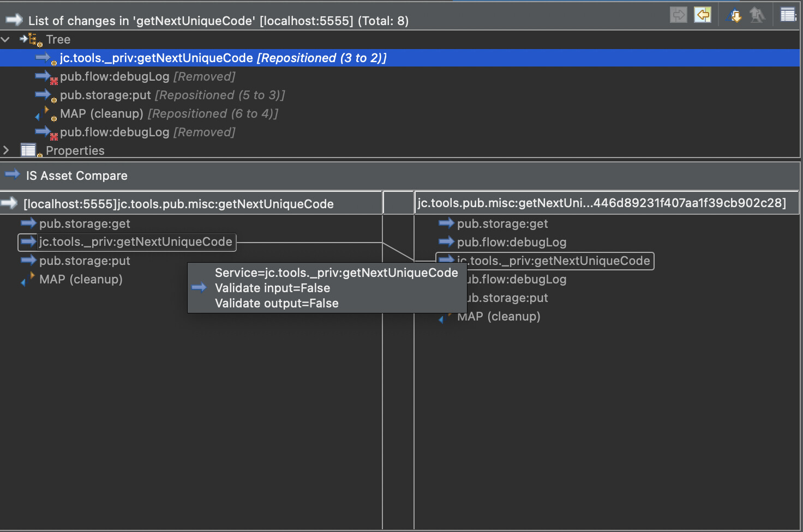Click the pane header ending in 446d89231f407aa1f39cb902c28]
The image size is (803, 532).
[x=602, y=203]
